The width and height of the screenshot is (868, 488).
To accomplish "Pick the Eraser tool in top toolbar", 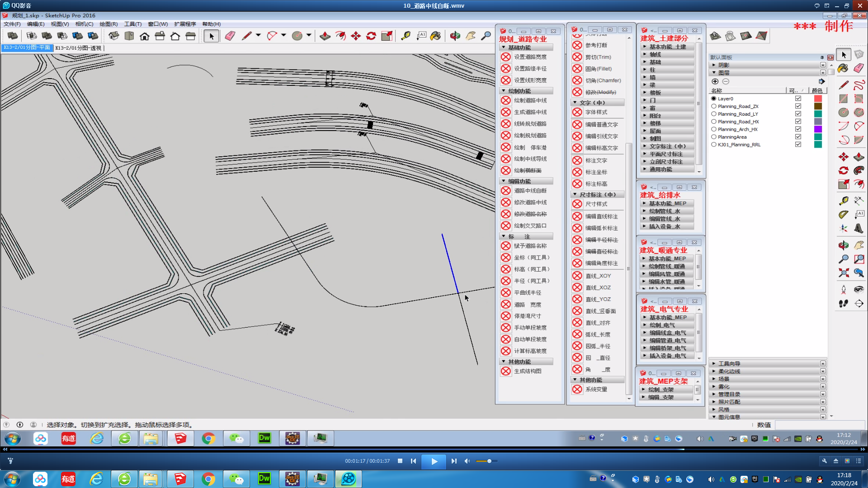I will (230, 36).
